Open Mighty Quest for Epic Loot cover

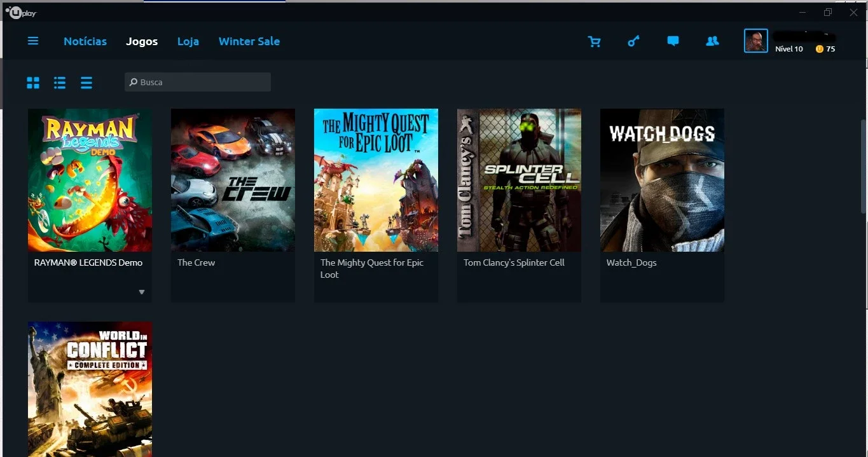pos(376,180)
